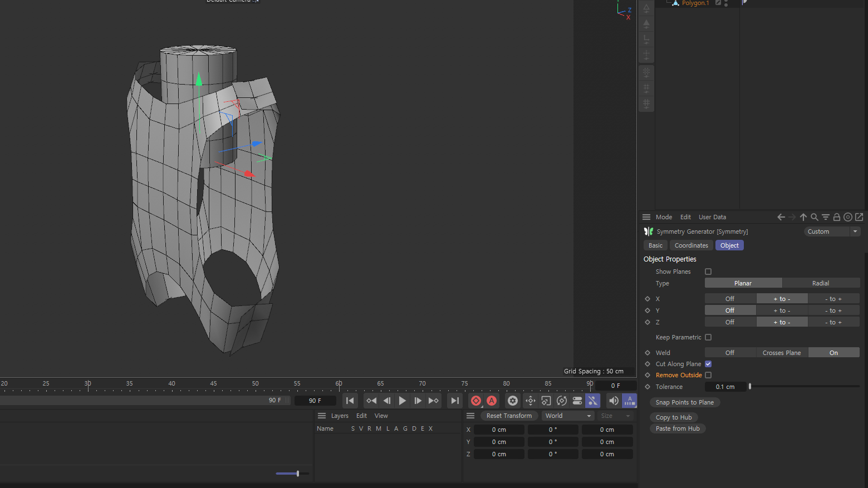Image resolution: width=868 pixels, height=488 pixels.
Task: Switch to the Basic tab
Action: coord(655,245)
